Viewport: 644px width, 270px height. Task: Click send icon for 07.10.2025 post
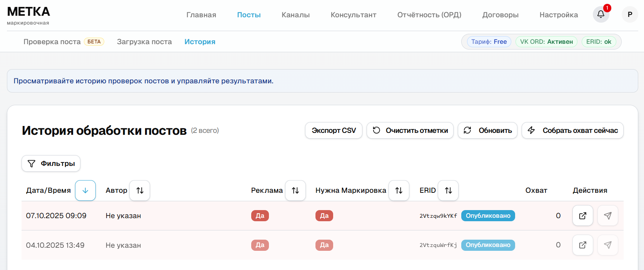tap(607, 215)
